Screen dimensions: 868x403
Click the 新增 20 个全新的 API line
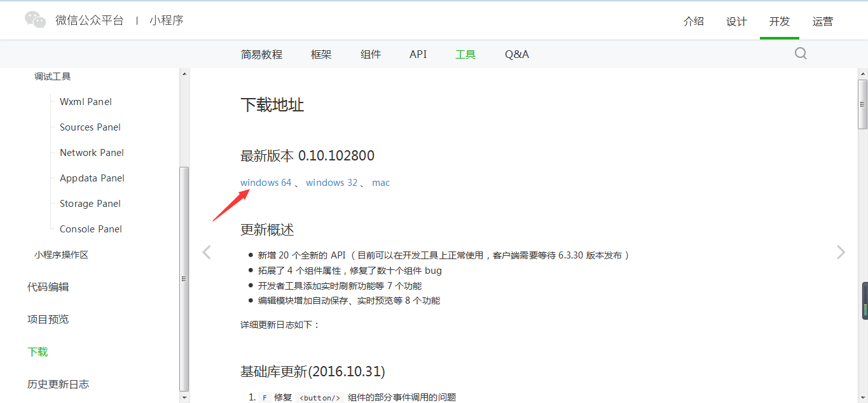pos(443,255)
